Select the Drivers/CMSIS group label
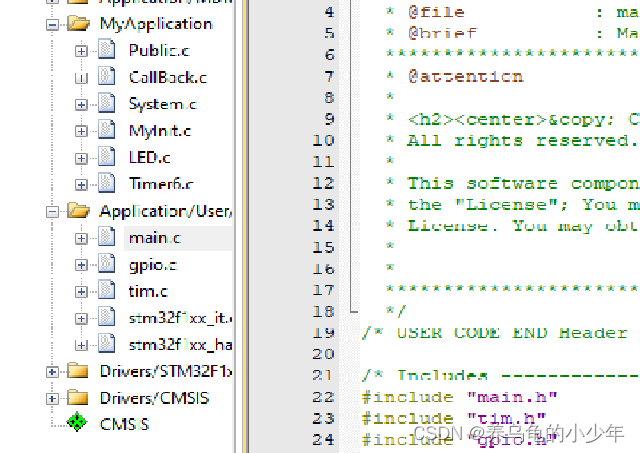Screen dimensions: 640x453 click(x=154, y=398)
